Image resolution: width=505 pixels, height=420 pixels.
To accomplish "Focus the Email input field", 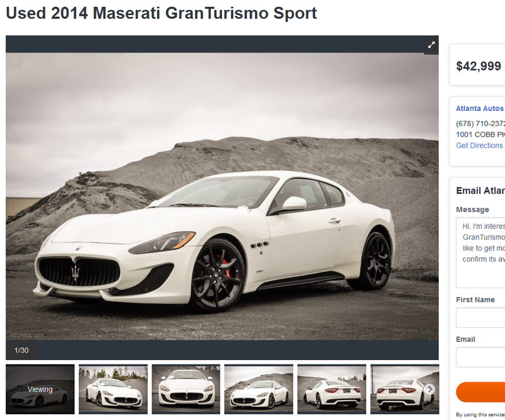I will 480,357.
